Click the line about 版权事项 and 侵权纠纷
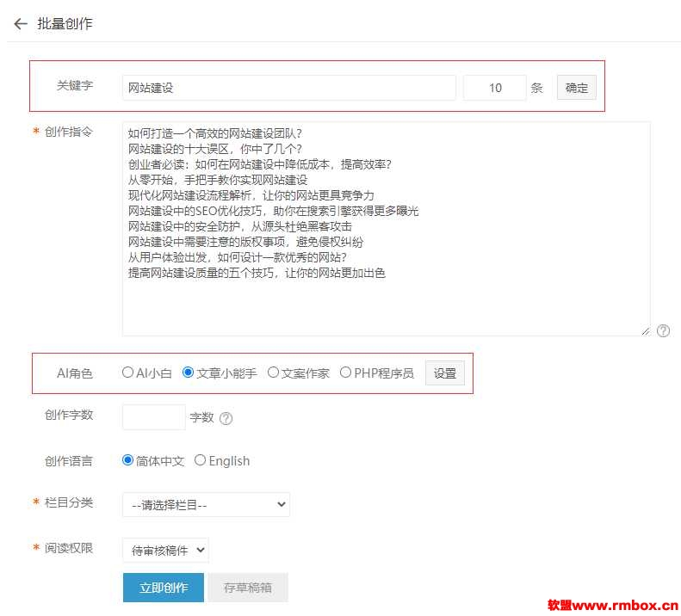The width and height of the screenshot is (681, 616). tap(245, 243)
